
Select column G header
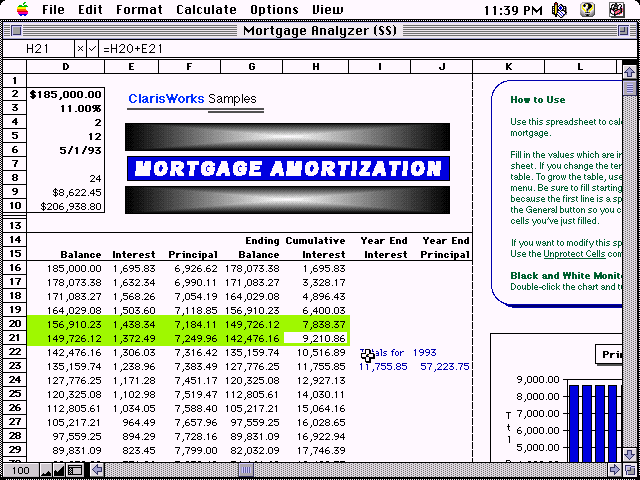click(x=252, y=67)
